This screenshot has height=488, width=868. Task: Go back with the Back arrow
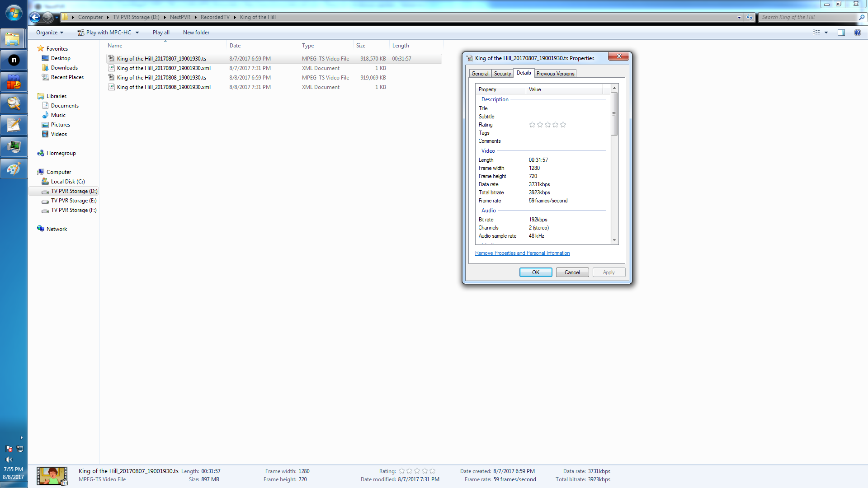pyautogui.click(x=35, y=17)
